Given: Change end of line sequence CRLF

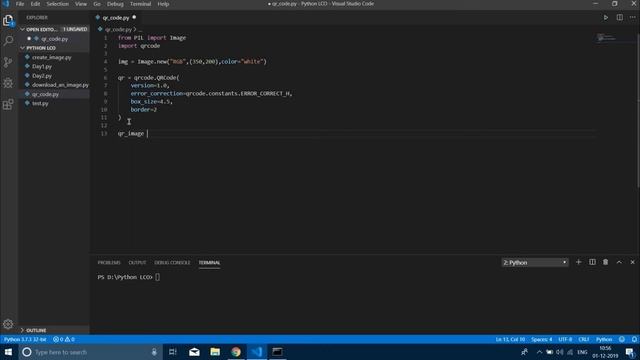Looking at the screenshot, I should pos(584,339).
